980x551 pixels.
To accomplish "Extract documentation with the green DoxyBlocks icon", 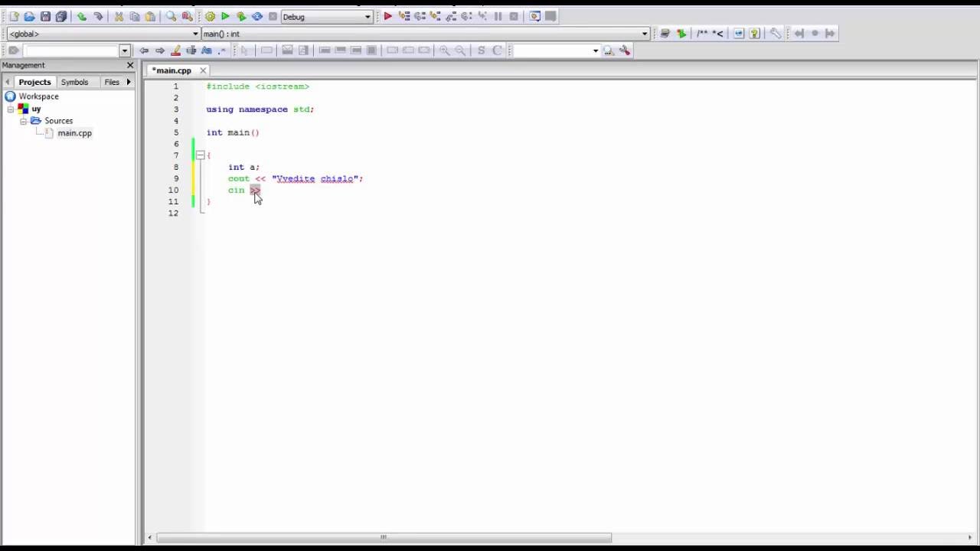I will click(x=681, y=33).
